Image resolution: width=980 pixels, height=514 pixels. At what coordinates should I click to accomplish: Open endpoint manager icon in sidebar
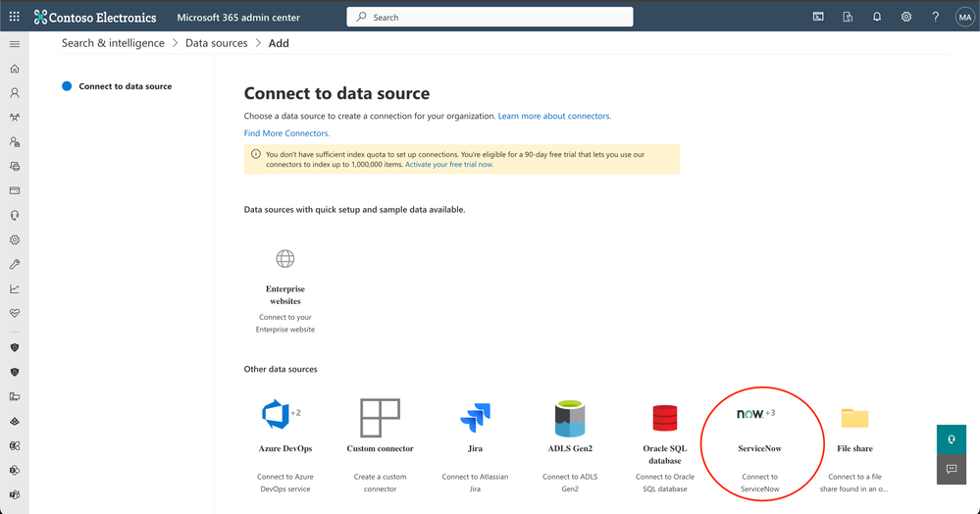[15, 396]
